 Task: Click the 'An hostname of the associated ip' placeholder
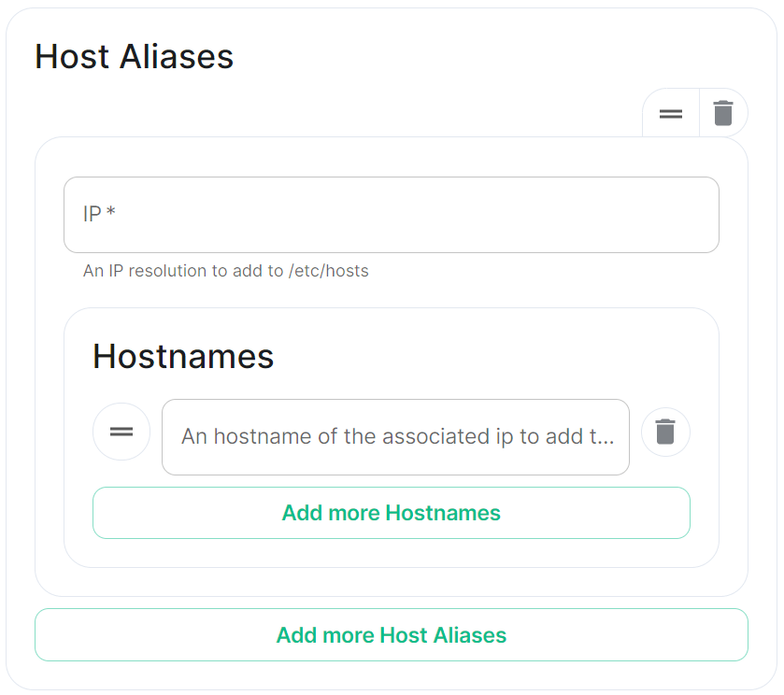397,436
